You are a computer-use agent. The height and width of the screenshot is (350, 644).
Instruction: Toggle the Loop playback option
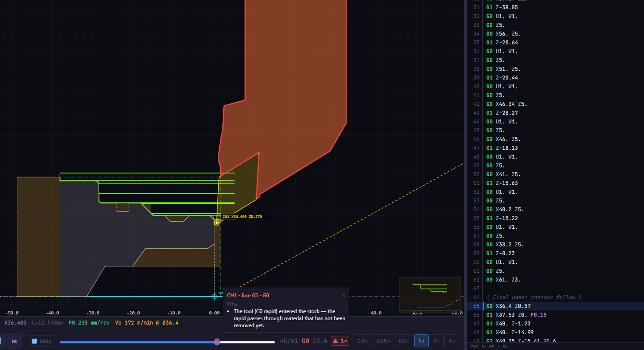(x=41, y=341)
